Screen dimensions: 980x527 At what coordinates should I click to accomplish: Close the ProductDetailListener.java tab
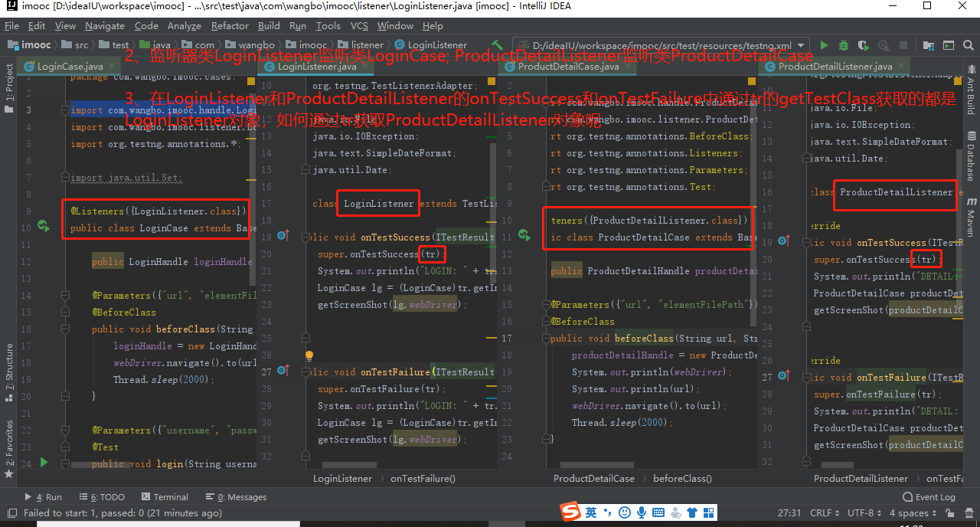point(902,67)
